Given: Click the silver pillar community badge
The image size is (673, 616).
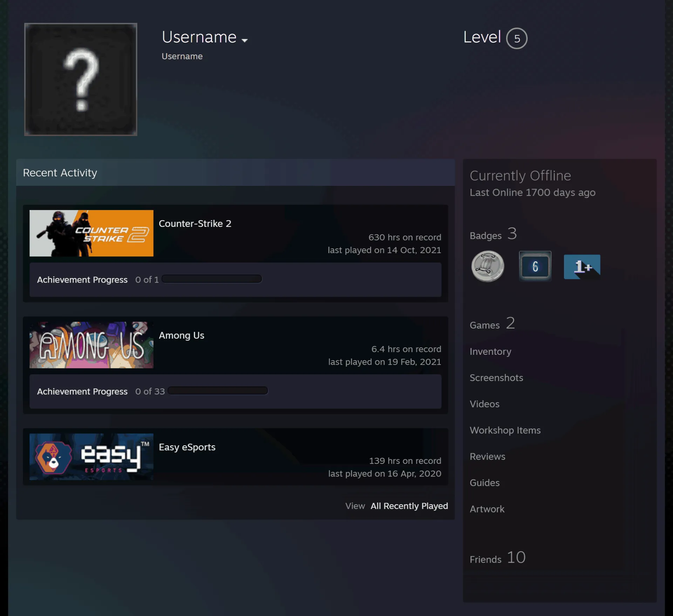Looking at the screenshot, I should [488, 266].
